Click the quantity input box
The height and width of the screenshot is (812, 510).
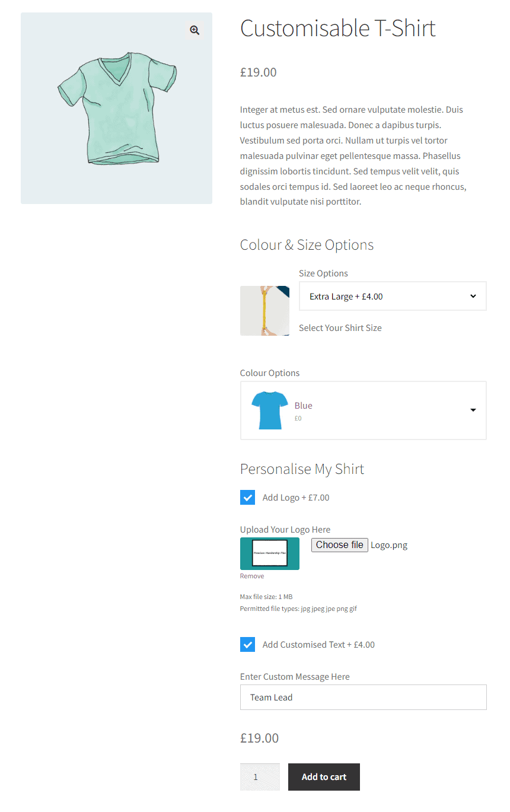click(x=260, y=777)
